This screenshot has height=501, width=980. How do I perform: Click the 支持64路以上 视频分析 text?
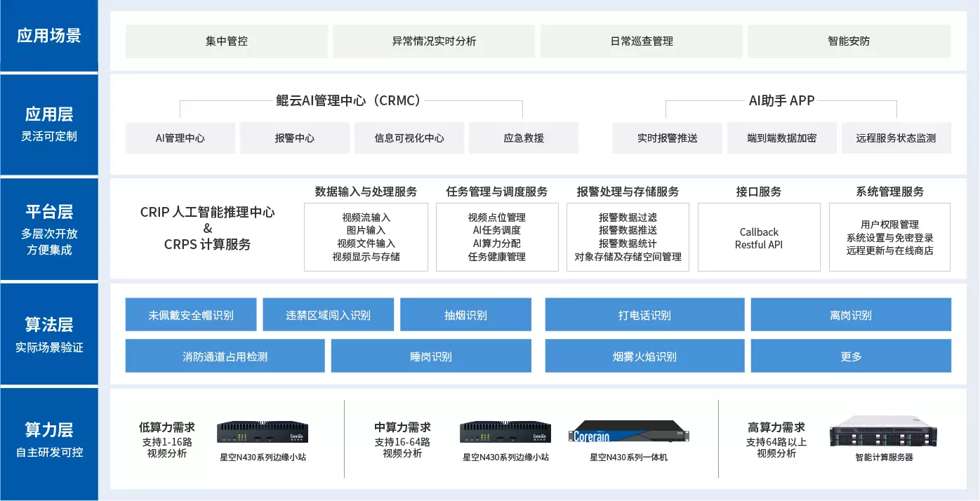(776, 448)
